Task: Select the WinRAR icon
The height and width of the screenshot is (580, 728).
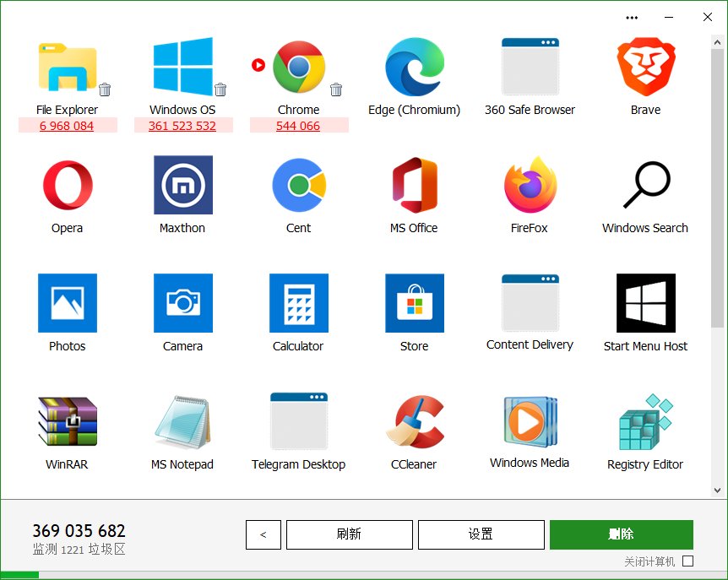Action: click(x=68, y=421)
